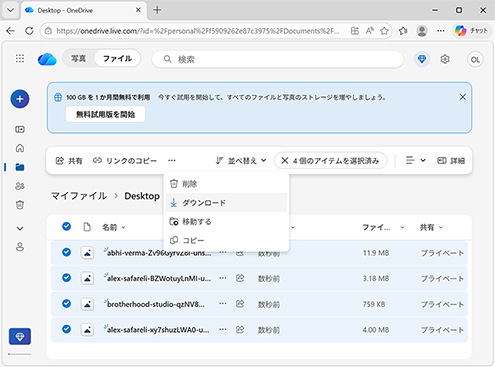Screen dimensions: 495x367
Task: Choose 削除 from the overflow menu
Action: coord(226,184)
